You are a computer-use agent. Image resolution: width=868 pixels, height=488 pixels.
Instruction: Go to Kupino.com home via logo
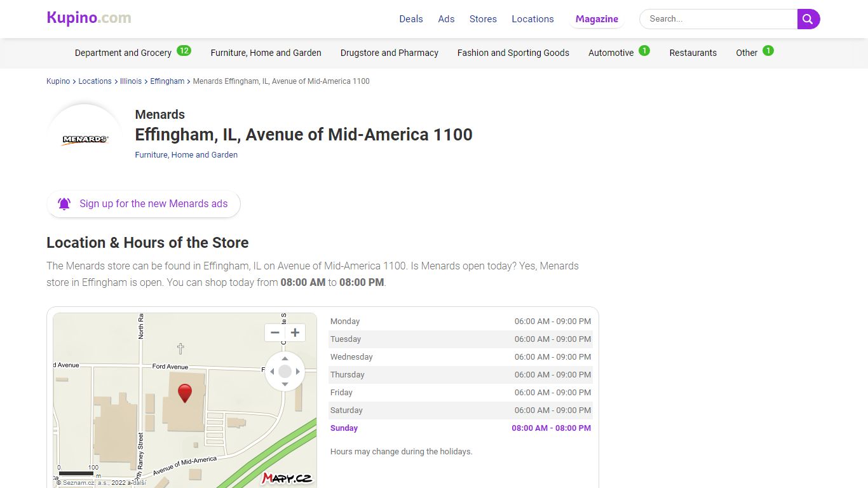coord(89,18)
